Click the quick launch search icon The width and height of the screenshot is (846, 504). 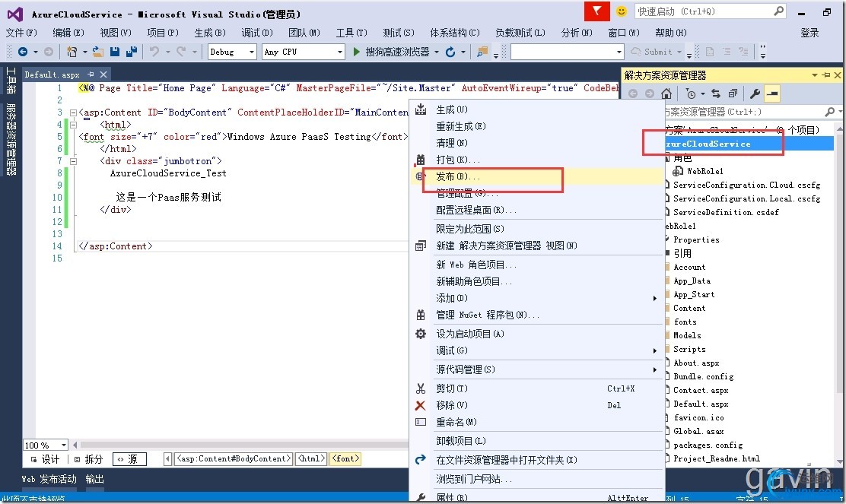[778, 11]
